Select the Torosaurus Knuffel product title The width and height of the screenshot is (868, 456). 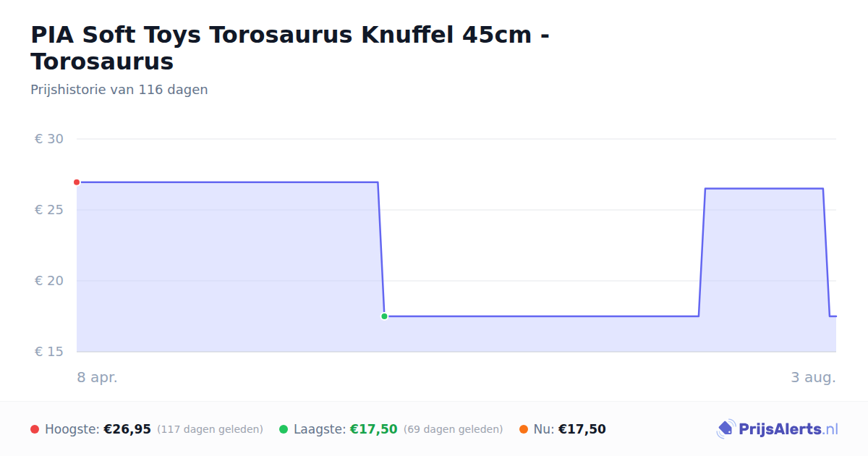(x=290, y=48)
